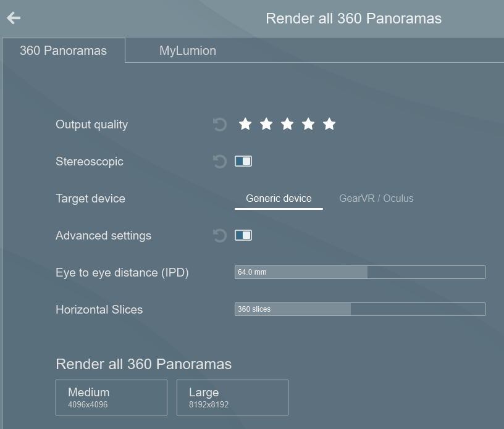Click the back arrow icon
Screen dimensions: 504x429
14,19
